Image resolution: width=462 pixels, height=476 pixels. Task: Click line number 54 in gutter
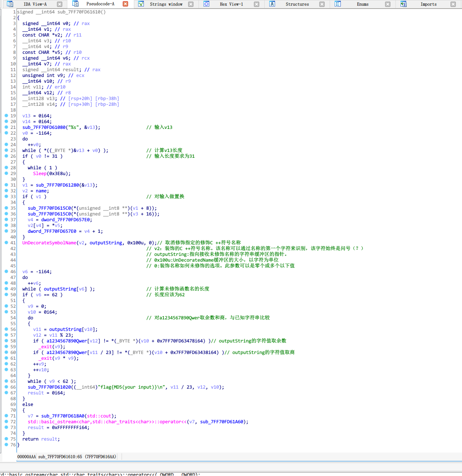[x=13, y=318]
